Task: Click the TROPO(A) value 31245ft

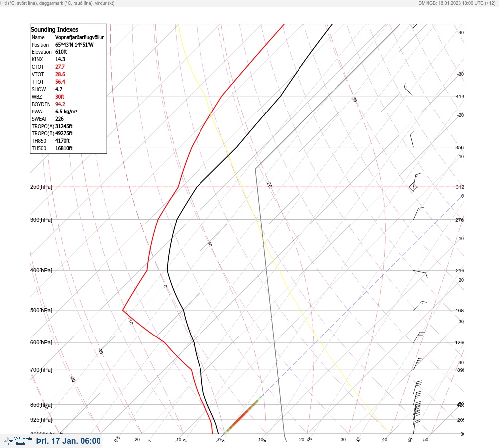Action: pos(64,126)
